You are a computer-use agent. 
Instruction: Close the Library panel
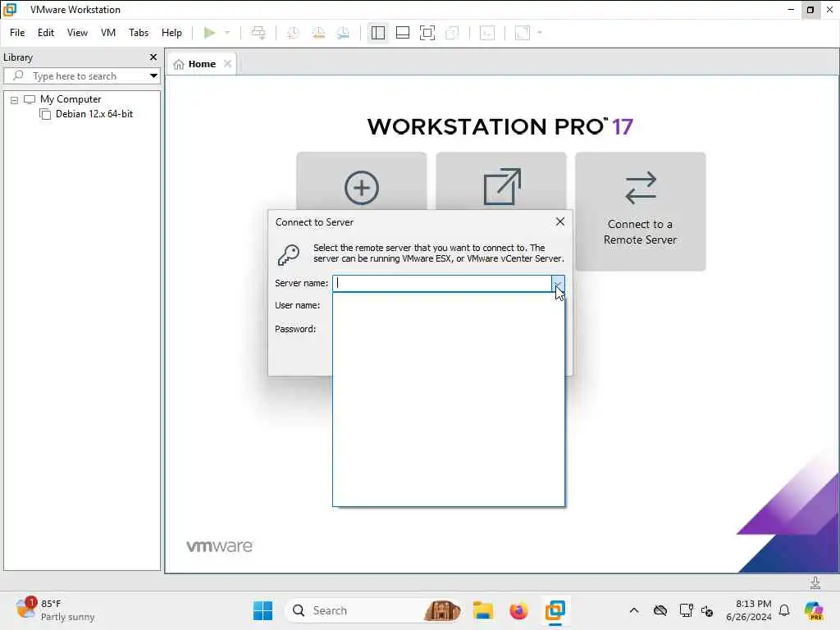pos(153,57)
